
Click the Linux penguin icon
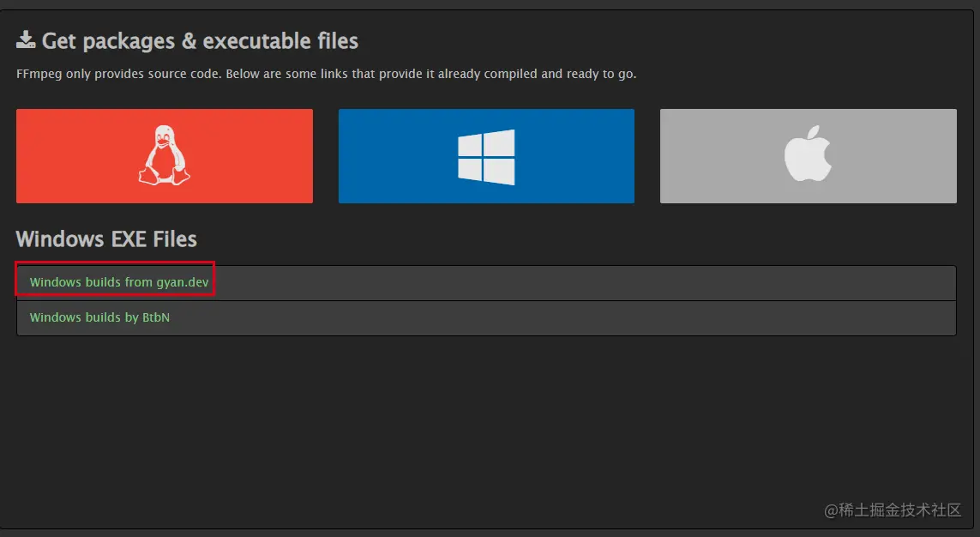point(164,155)
